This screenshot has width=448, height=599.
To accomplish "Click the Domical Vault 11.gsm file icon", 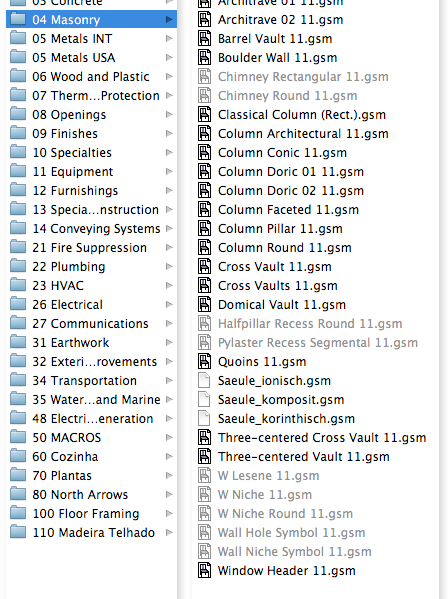I will click(204, 305).
